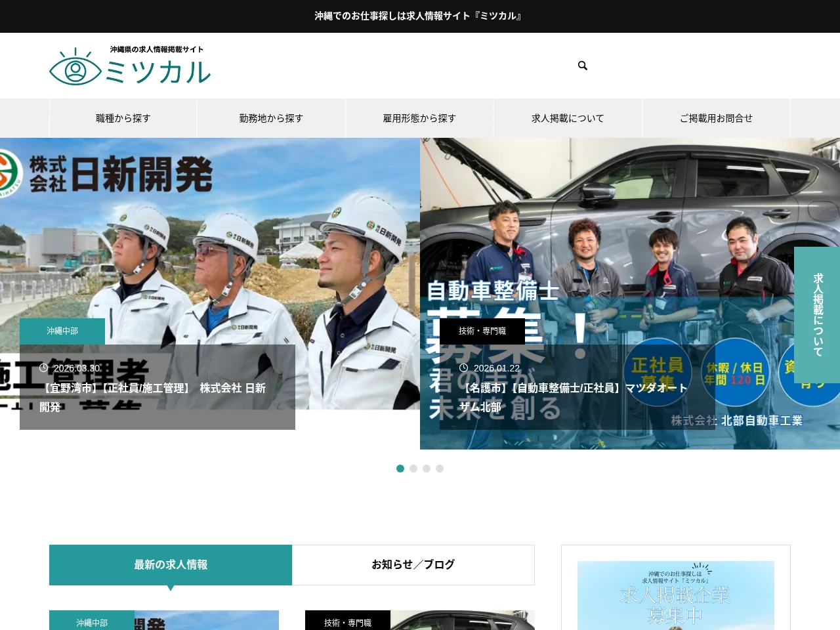Open 宜野湾市 施工管理 日新開発 job post

[x=154, y=398]
